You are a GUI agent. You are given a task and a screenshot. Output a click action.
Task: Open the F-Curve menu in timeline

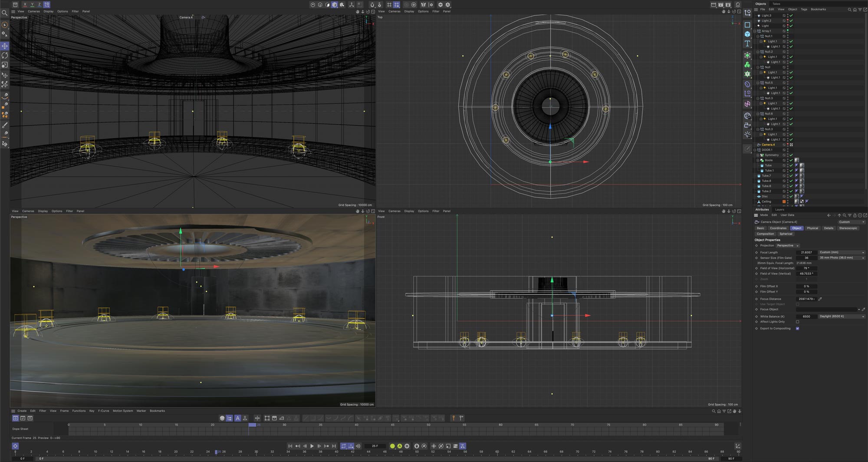coord(103,411)
